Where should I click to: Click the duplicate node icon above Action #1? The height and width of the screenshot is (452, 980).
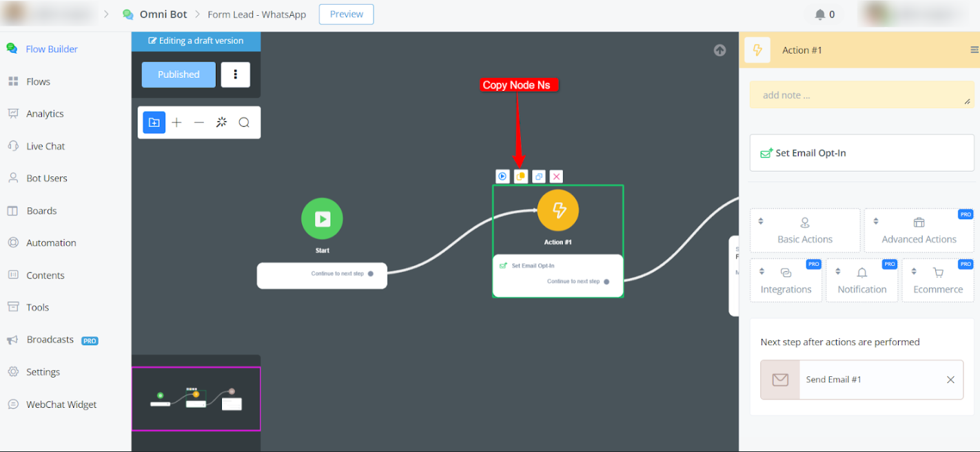click(539, 176)
